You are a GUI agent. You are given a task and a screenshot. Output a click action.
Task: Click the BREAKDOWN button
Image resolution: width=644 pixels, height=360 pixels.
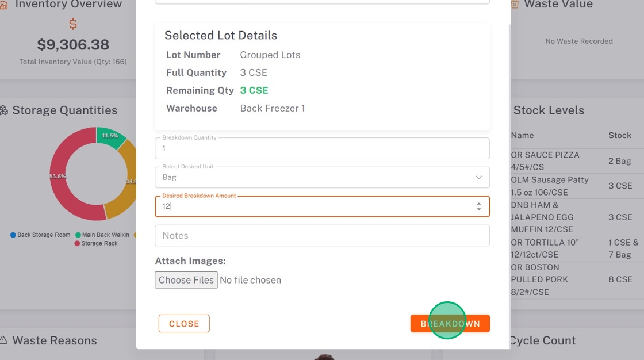coord(450,324)
